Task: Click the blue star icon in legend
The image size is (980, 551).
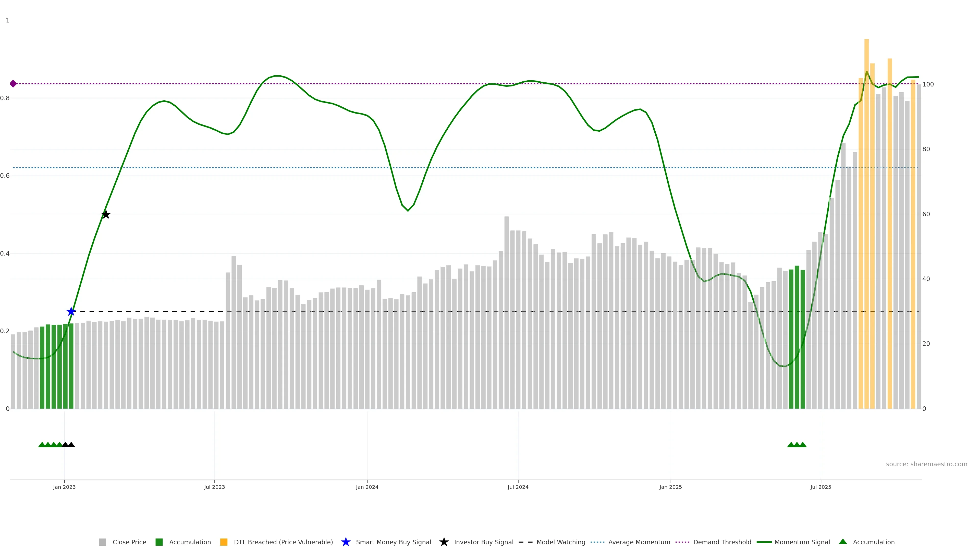Action: (346, 542)
